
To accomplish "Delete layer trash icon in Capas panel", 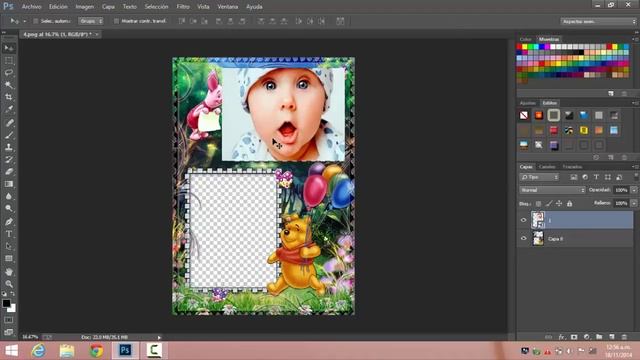I will point(624,337).
